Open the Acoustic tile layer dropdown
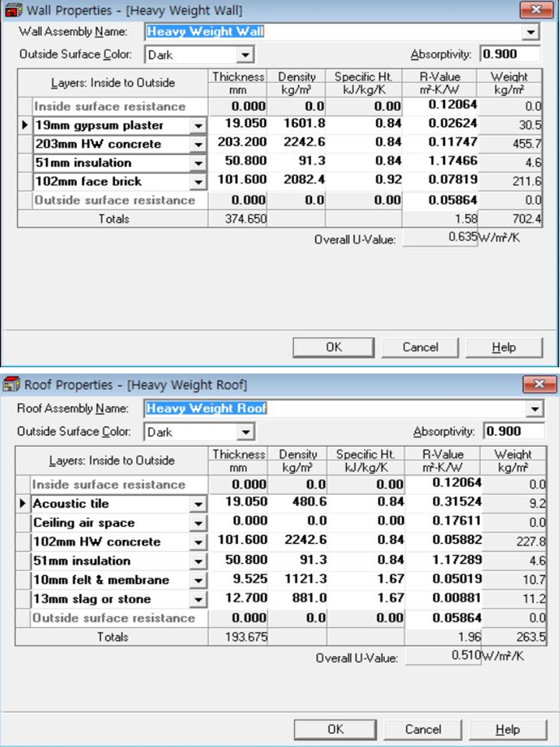This screenshot has width=560, height=747. (198, 504)
